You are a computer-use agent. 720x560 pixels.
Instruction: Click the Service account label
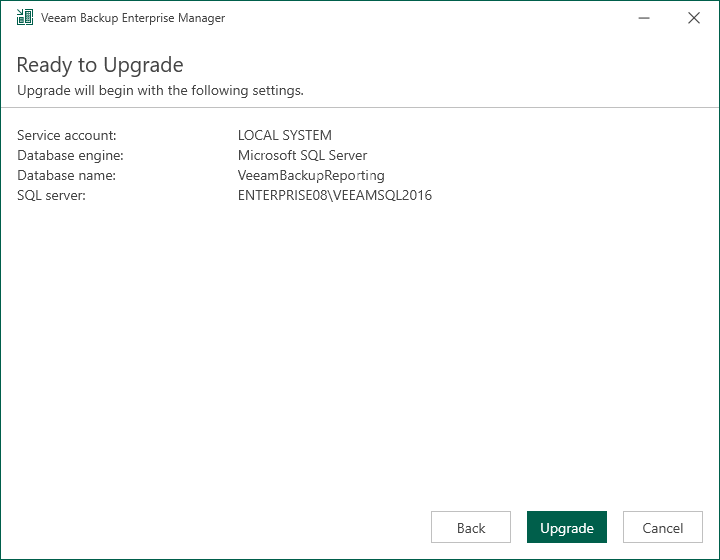click(x=67, y=135)
